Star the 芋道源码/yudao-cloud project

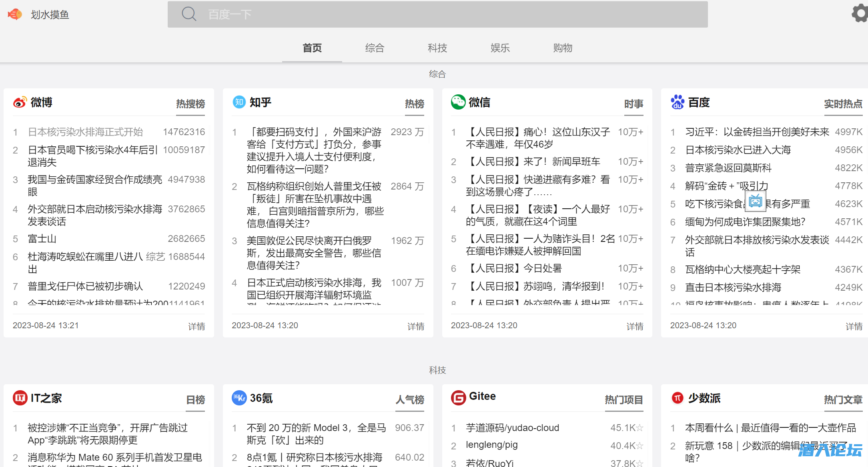coord(639,428)
